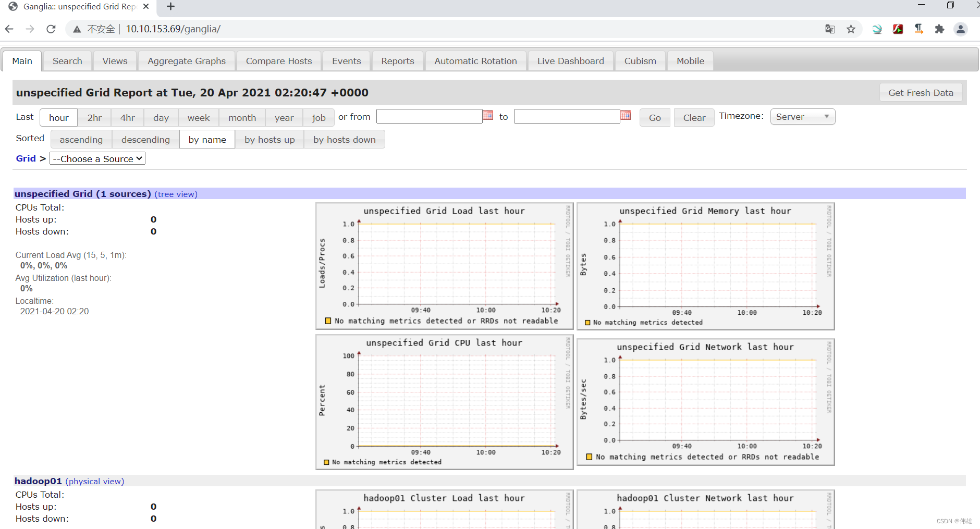This screenshot has height=529, width=980.
Task: Select the '4hr' time range
Action: coord(128,118)
